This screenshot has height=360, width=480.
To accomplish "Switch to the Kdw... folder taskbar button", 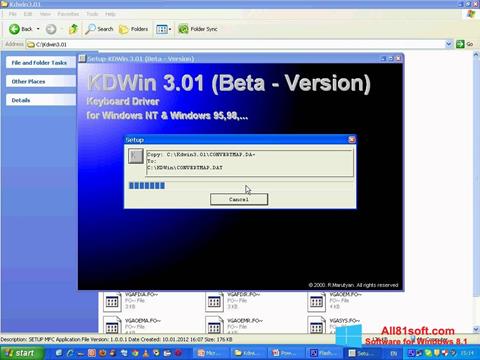I will click(249, 353).
